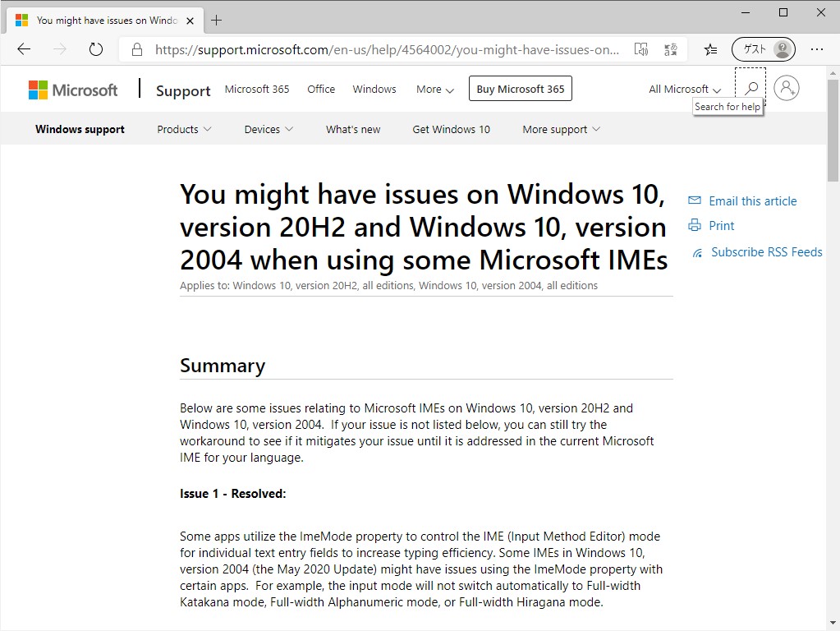
Task: Open the More support dropdown
Action: (561, 129)
